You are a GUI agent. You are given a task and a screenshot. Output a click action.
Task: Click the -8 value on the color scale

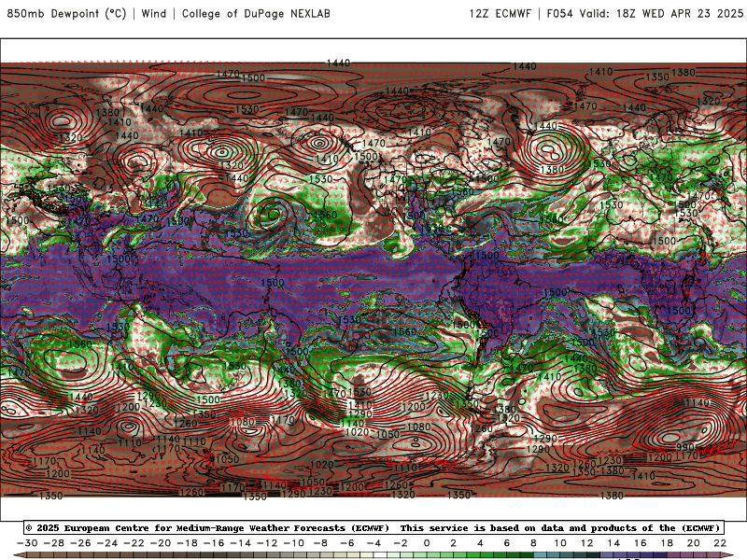(320, 543)
